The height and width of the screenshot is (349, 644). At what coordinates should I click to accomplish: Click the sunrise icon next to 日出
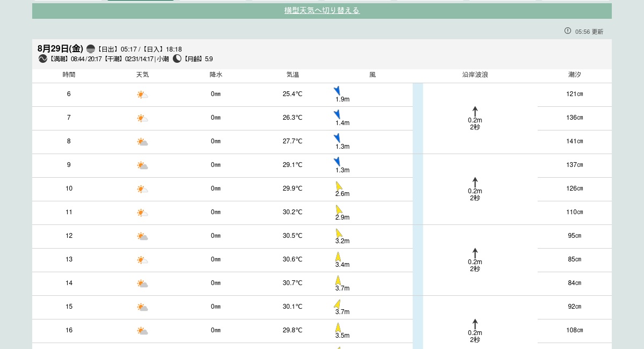coord(91,49)
